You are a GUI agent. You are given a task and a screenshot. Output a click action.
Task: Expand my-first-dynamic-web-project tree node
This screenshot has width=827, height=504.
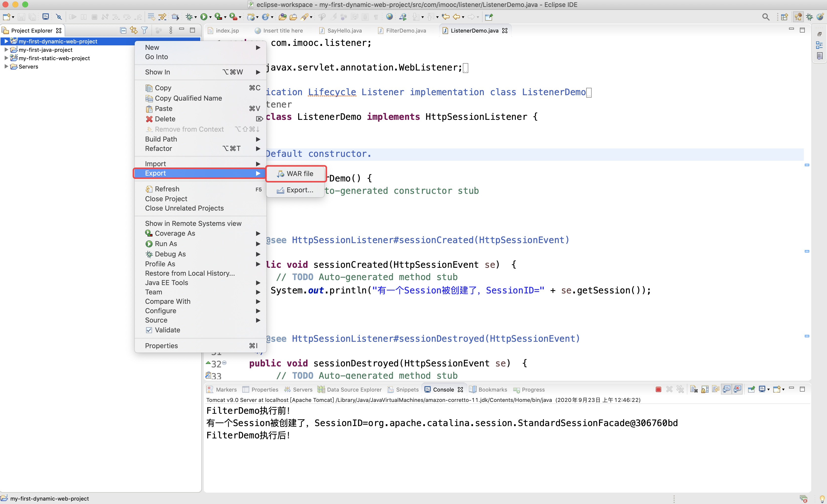pos(6,41)
